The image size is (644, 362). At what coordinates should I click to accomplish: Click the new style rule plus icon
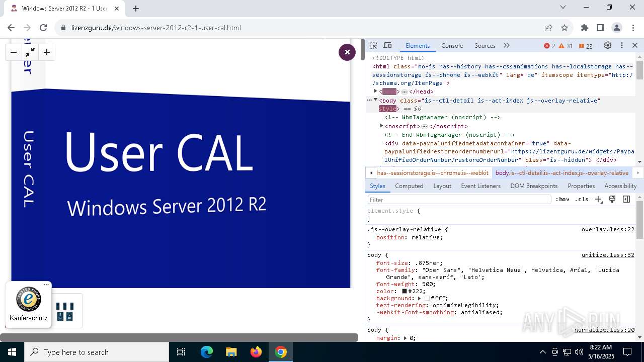tap(598, 199)
